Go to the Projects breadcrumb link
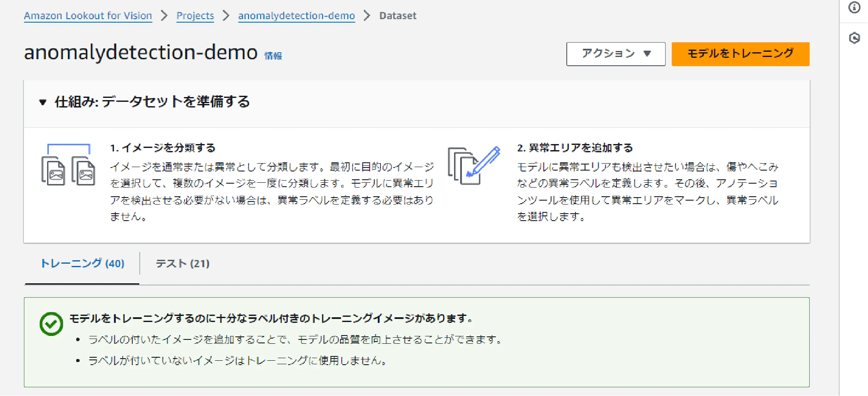 (195, 16)
